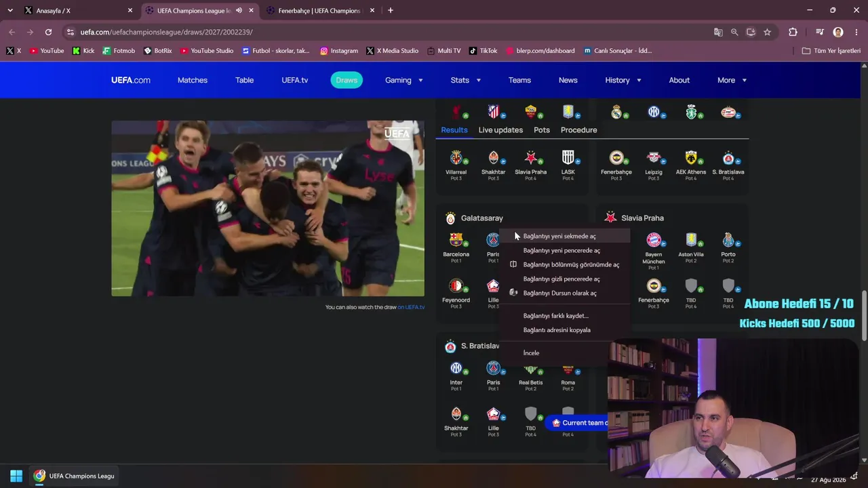Reload the UEFA draws page
868x488 pixels.
point(48,32)
